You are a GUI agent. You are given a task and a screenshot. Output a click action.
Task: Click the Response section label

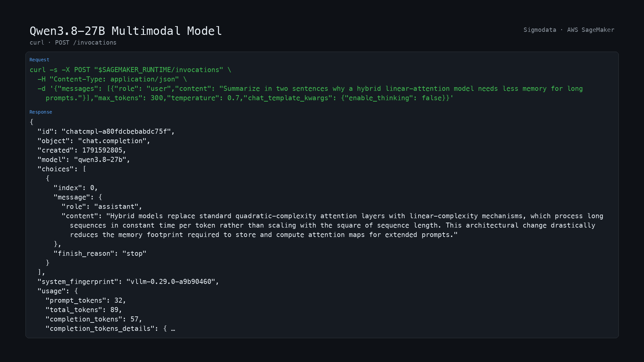pyautogui.click(x=41, y=112)
